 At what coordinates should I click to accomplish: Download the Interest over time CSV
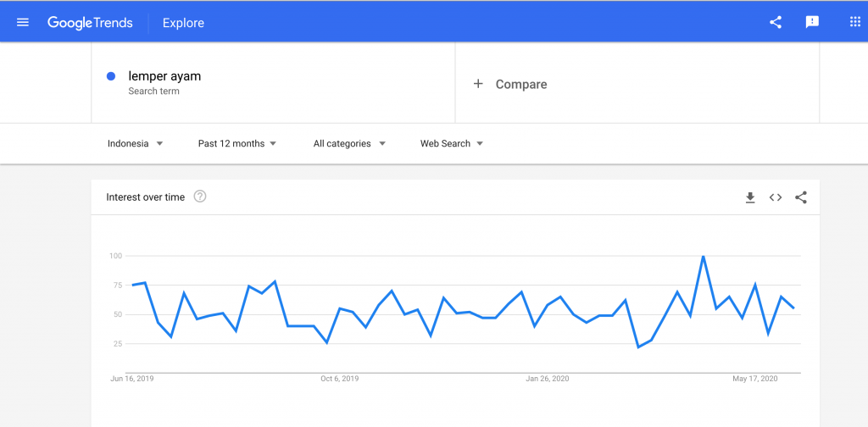tap(750, 197)
